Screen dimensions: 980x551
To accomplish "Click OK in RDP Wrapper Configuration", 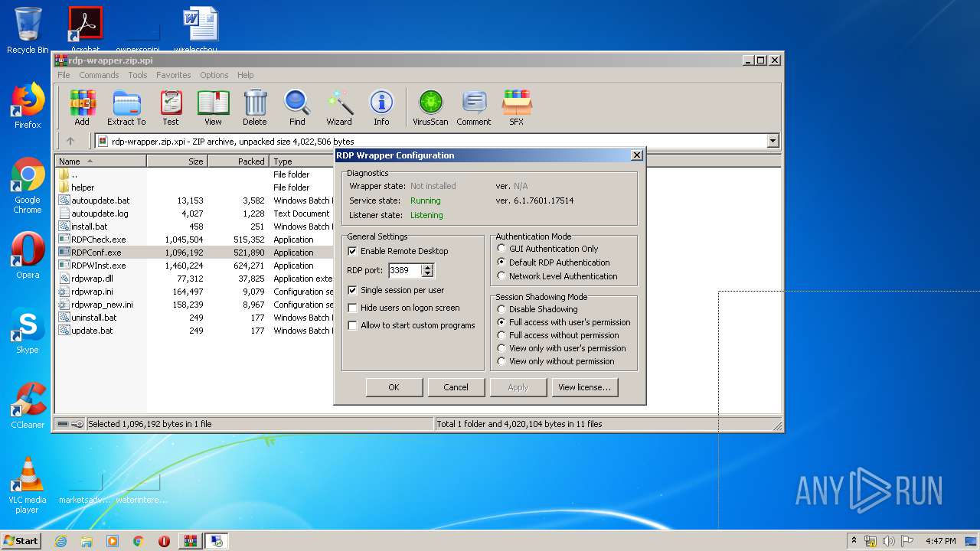I will (x=394, y=387).
